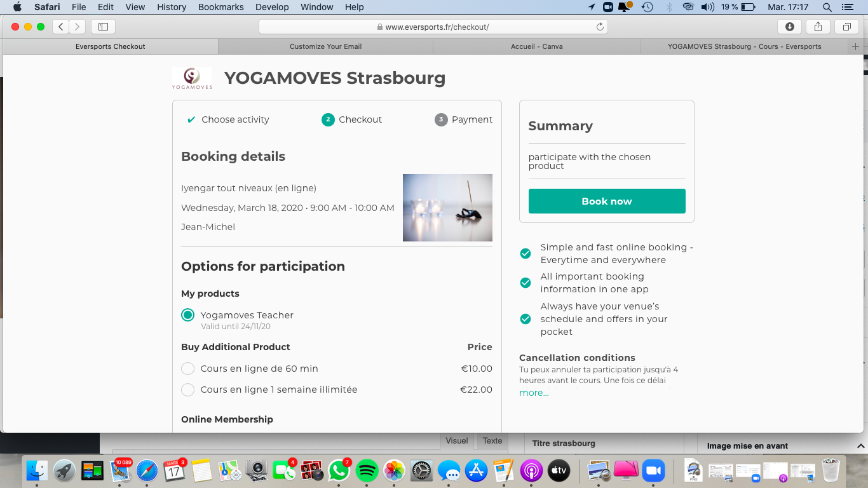Open the Bookmarks menu
This screenshot has height=488, width=868.
(220, 7)
